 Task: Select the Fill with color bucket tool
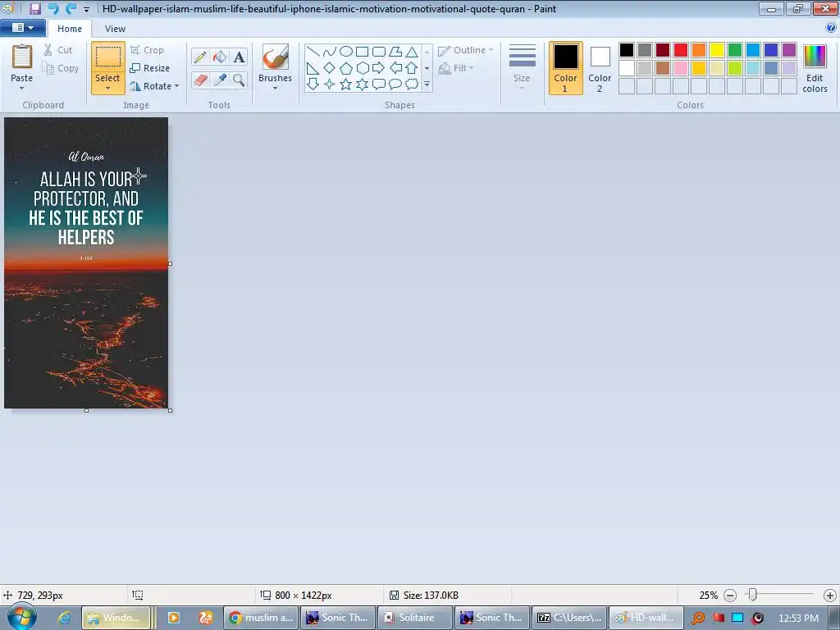(220, 57)
